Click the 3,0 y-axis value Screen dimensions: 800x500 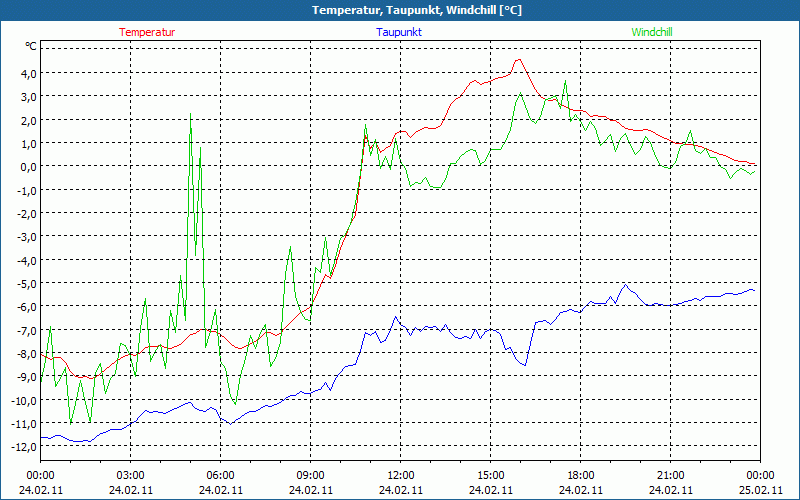(x=29, y=96)
